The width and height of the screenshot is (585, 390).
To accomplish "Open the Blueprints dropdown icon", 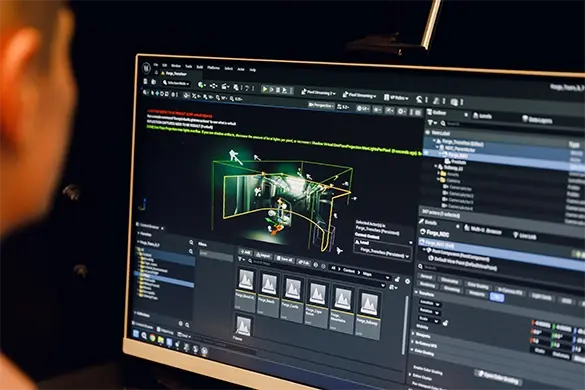I will coord(213,86).
